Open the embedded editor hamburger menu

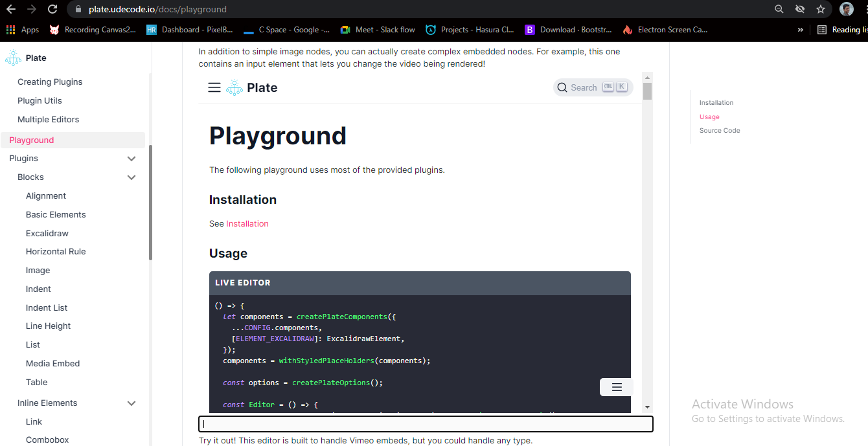click(214, 87)
